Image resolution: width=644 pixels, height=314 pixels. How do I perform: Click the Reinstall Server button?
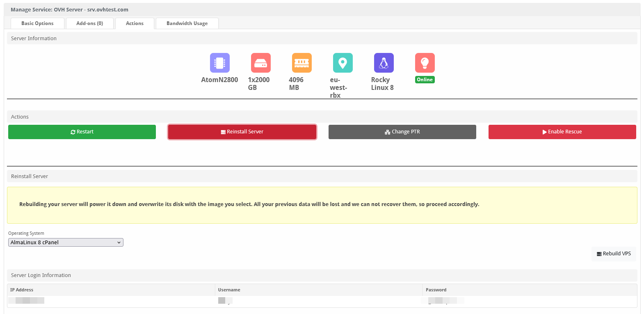tap(242, 132)
